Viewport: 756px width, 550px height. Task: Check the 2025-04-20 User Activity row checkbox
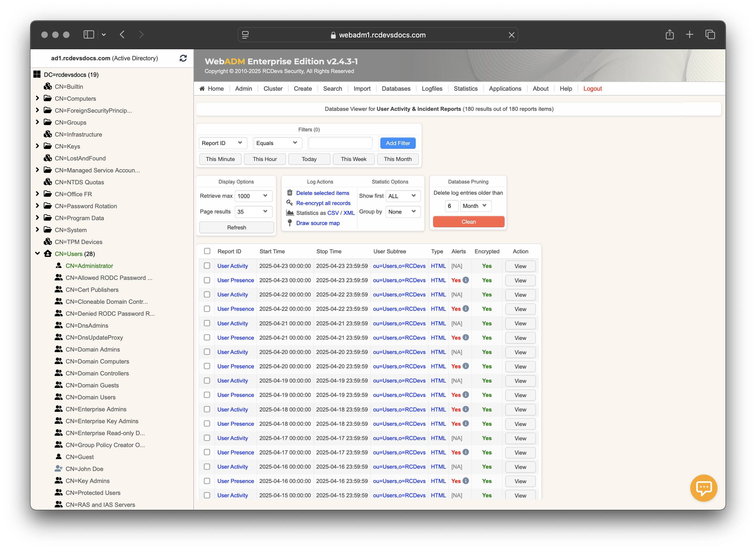pyautogui.click(x=207, y=352)
